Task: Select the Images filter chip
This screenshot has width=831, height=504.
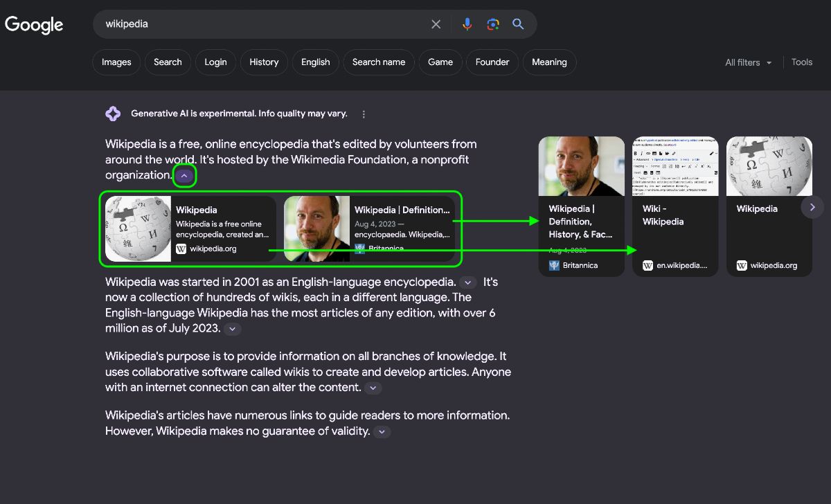Action: [116, 62]
